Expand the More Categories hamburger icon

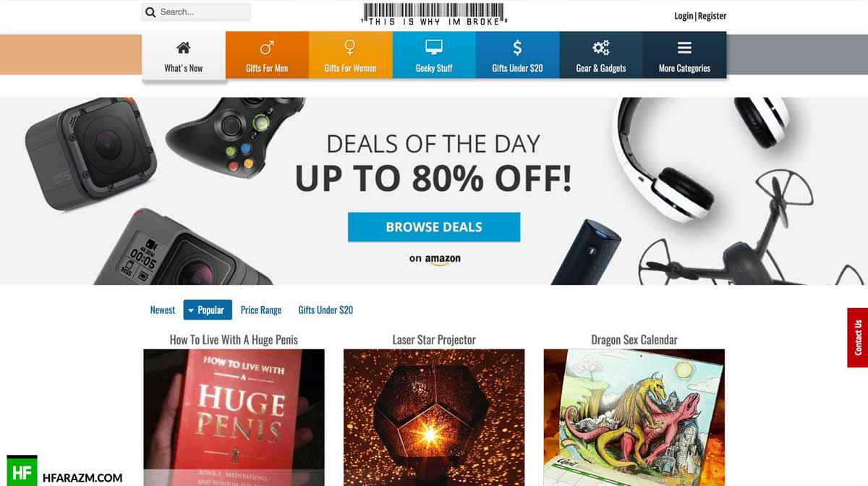tap(684, 48)
